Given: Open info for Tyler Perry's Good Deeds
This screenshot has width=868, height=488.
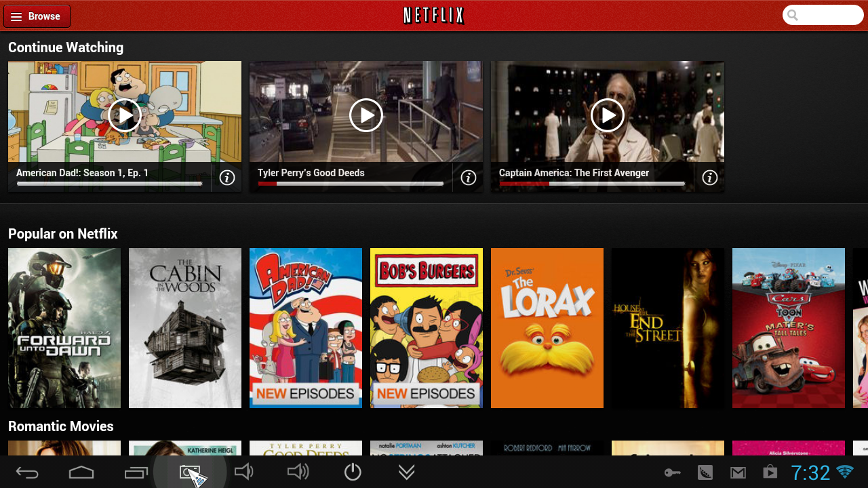Looking at the screenshot, I should coord(469,178).
